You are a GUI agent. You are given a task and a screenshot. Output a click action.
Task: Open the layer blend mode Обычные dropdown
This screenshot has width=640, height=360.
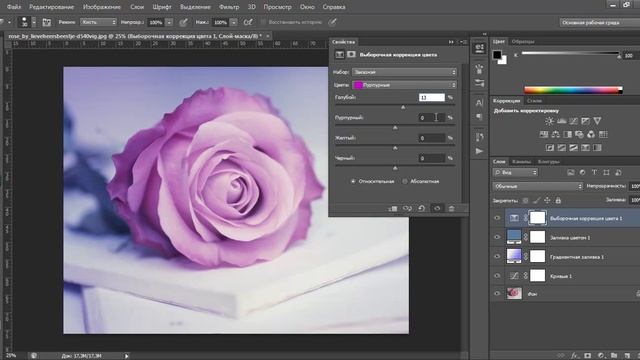coord(538,186)
